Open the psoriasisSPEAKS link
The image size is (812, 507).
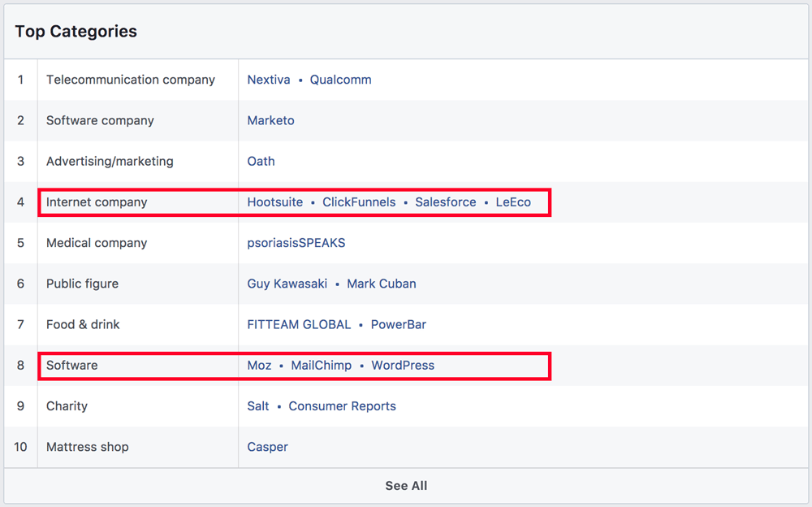[x=296, y=243]
